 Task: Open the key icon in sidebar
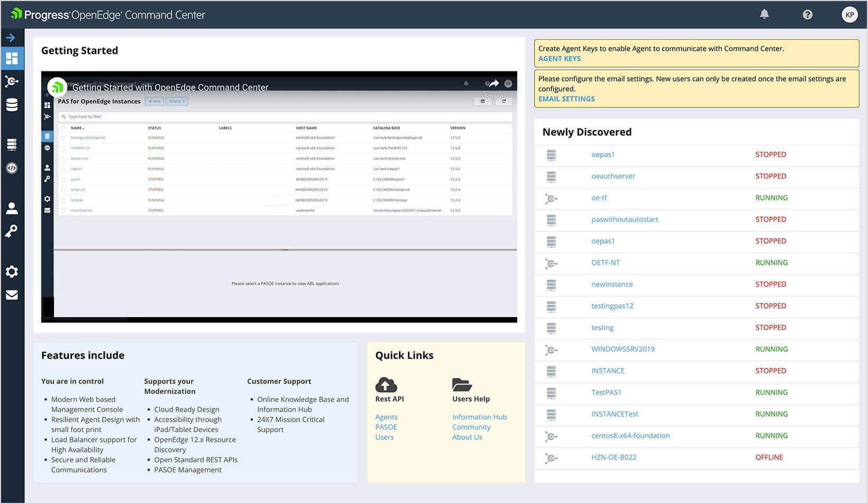click(12, 231)
